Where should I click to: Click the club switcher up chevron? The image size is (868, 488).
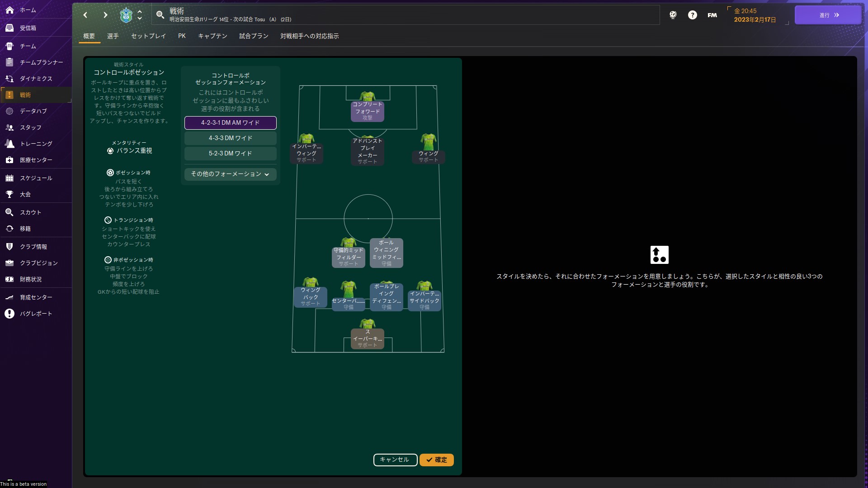(x=140, y=12)
